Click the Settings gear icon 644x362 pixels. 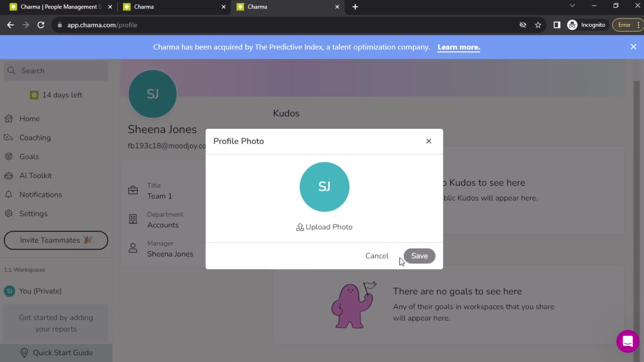(x=9, y=214)
